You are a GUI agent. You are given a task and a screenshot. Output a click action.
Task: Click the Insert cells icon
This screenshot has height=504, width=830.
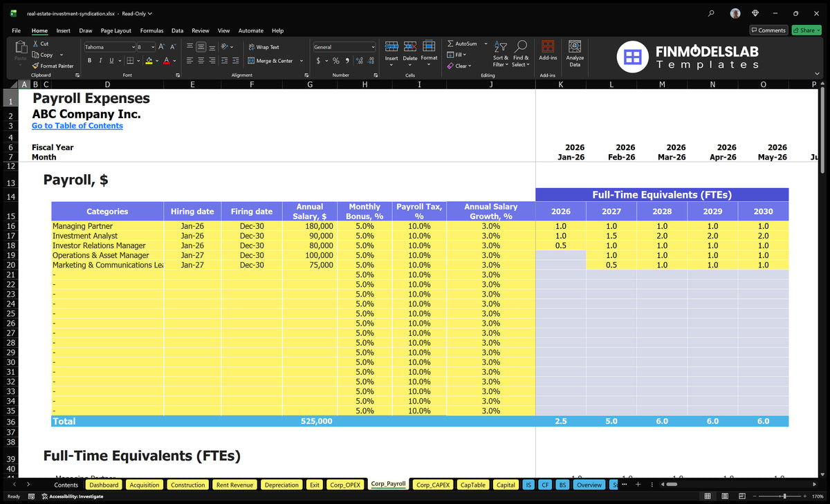391,46
